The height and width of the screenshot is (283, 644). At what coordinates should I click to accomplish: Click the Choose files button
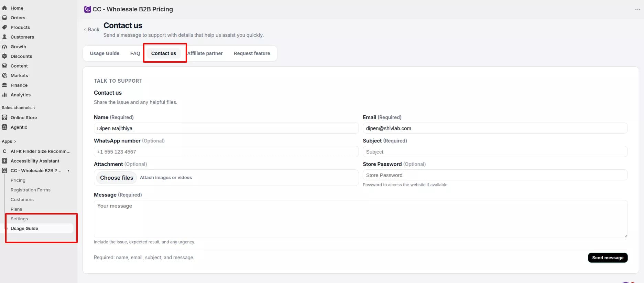[x=117, y=178]
